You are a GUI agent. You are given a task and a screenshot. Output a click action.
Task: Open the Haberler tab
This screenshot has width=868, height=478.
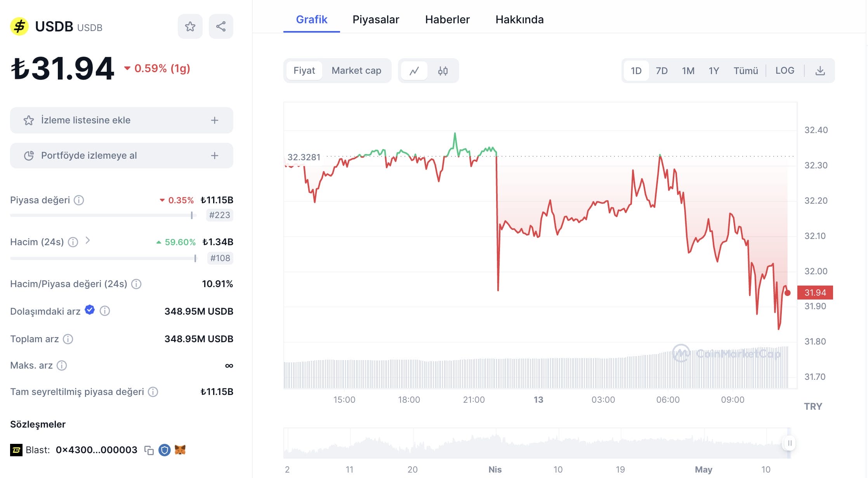[447, 19]
